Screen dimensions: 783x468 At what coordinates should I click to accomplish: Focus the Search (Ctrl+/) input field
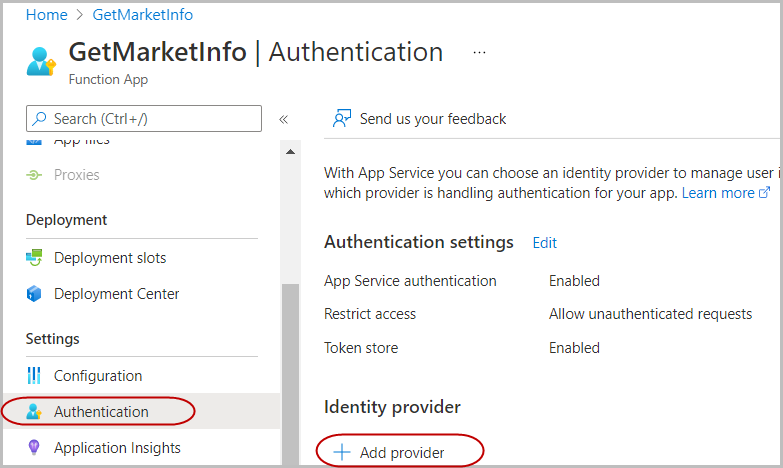pos(150,119)
